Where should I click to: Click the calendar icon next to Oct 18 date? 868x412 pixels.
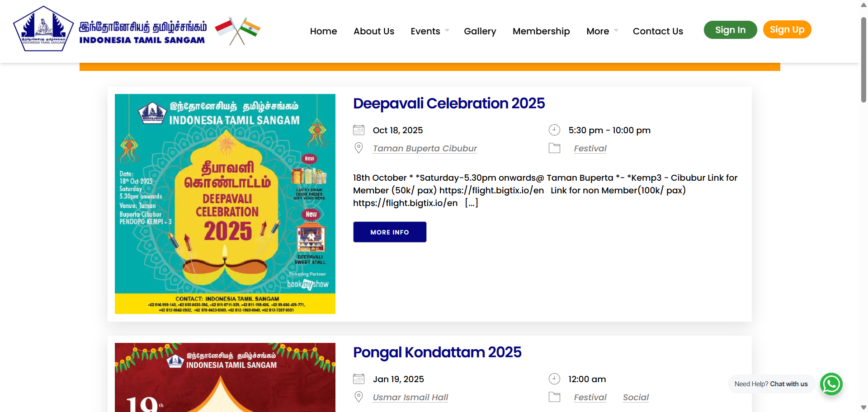click(x=359, y=130)
